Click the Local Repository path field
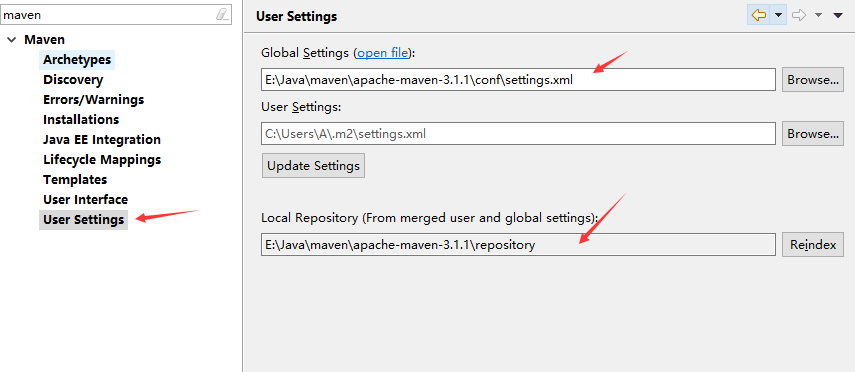The height and width of the screenshot is (372, 855). tap(518, 245)
